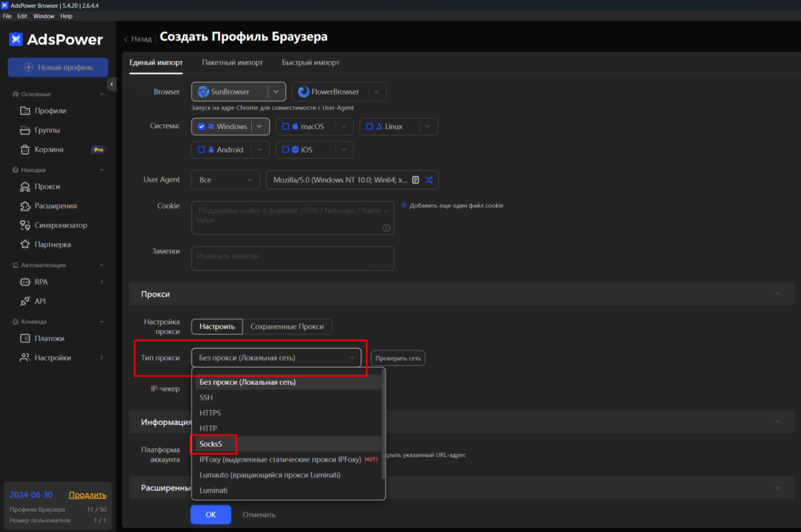The height and width of the screenshot is (532, 801).
Task: Collapse the sidebar with arrow handle
Action: pyautogui.click(x=112, y=84)
